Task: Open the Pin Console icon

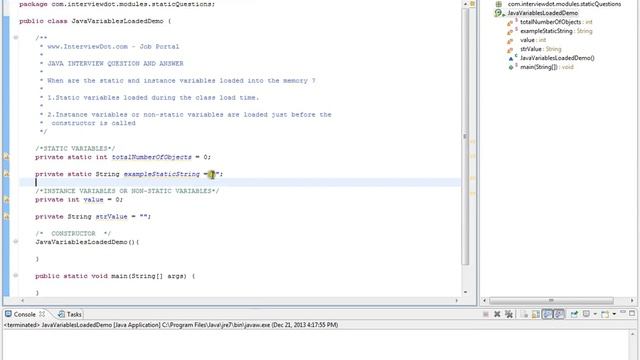Action: [574, 314]
